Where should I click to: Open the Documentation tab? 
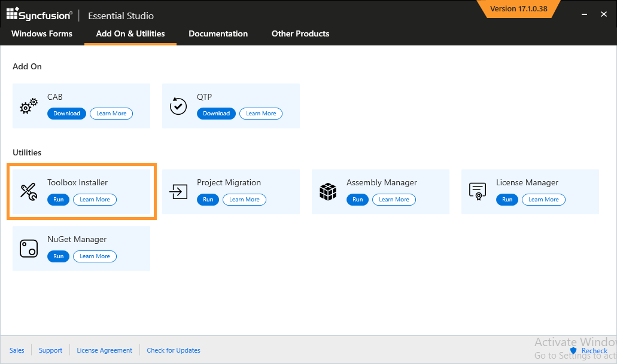(x=218, y=34)
